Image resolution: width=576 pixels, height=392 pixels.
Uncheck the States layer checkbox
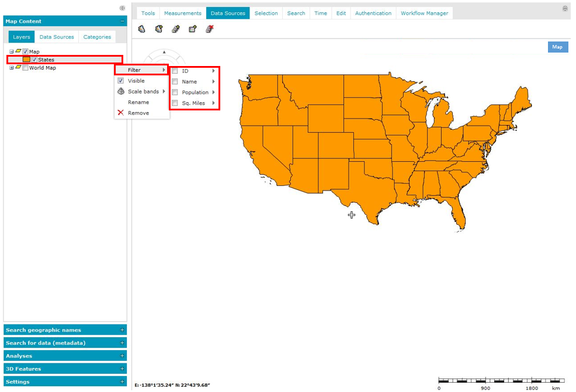coord(34,60)
